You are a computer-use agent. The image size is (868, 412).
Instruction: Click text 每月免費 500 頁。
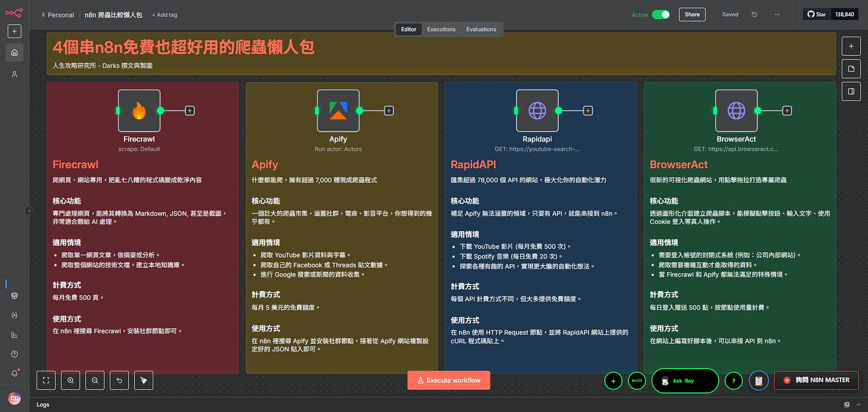click(x=77, y=297)
